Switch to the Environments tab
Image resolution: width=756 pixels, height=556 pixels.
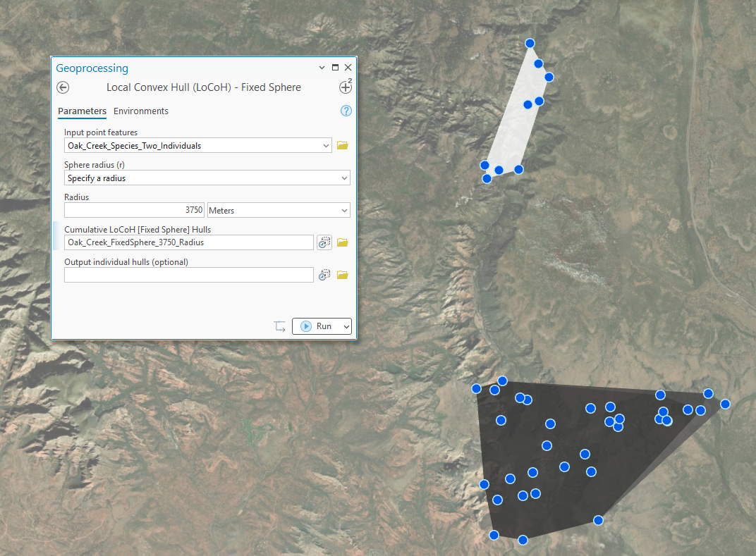point(141,111)
